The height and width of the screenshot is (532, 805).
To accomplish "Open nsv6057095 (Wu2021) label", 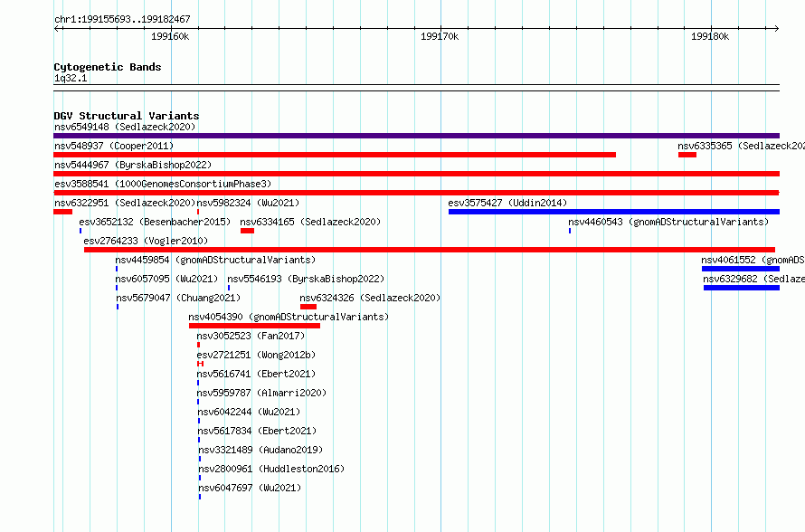I will pyautogui.click(x=166, y=279).
